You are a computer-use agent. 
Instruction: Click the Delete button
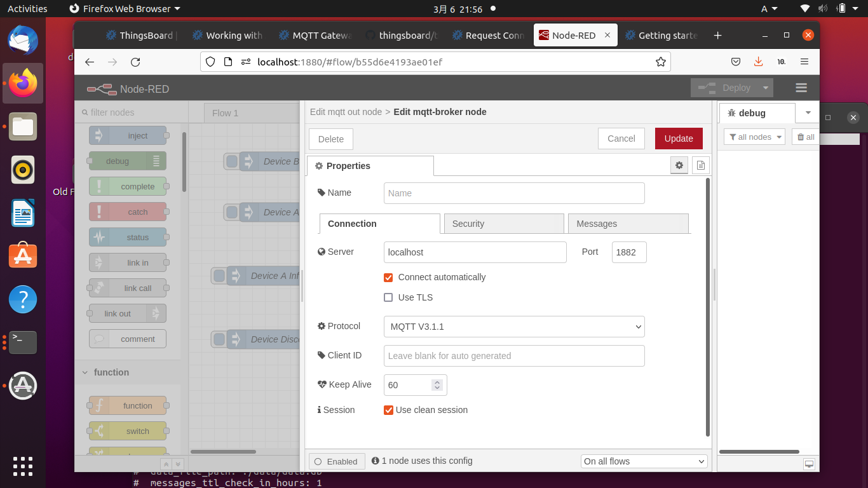(x=330, y=139)
